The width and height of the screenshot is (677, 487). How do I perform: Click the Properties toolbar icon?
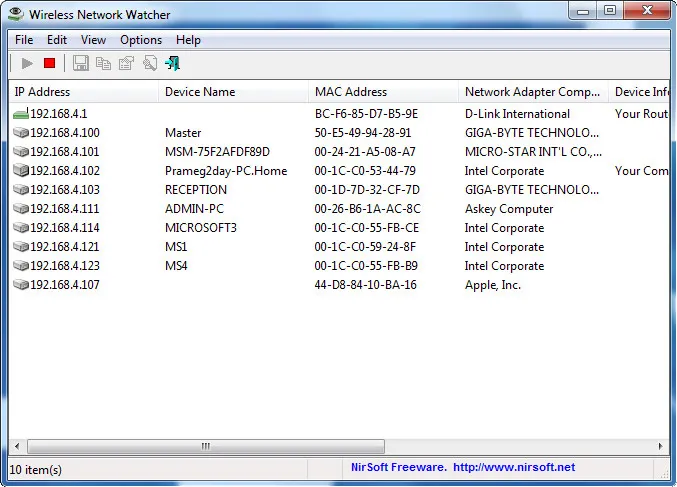pos(126,63)
